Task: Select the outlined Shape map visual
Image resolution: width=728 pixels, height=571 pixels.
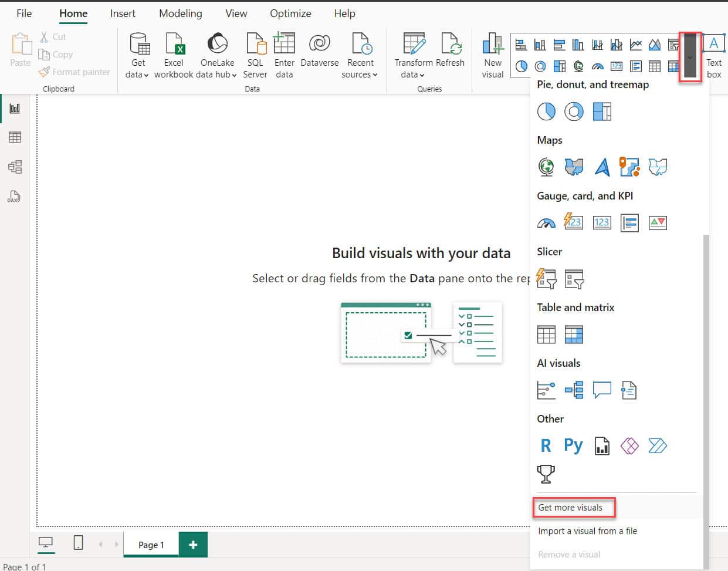Action: point(658,167)
